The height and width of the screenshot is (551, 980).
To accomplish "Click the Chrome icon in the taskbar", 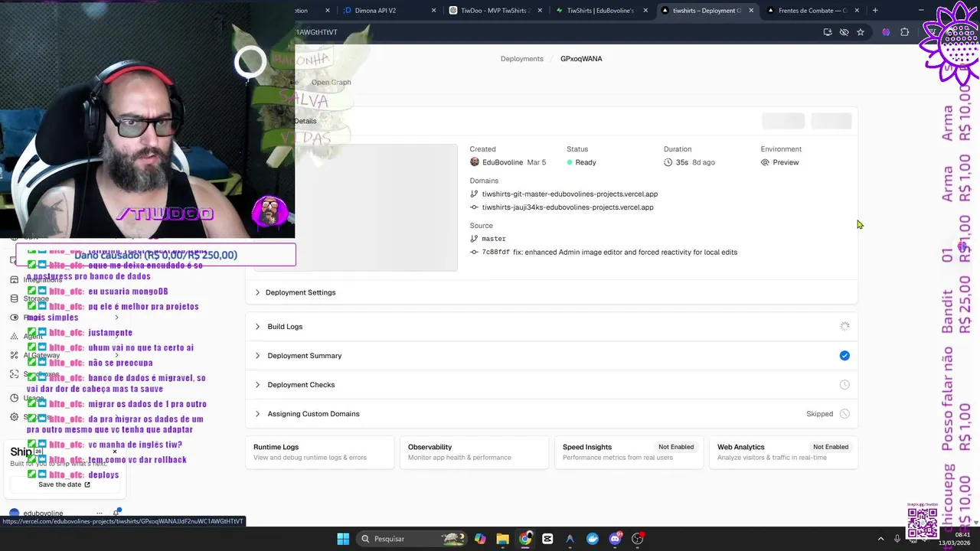I will [525, 539].
